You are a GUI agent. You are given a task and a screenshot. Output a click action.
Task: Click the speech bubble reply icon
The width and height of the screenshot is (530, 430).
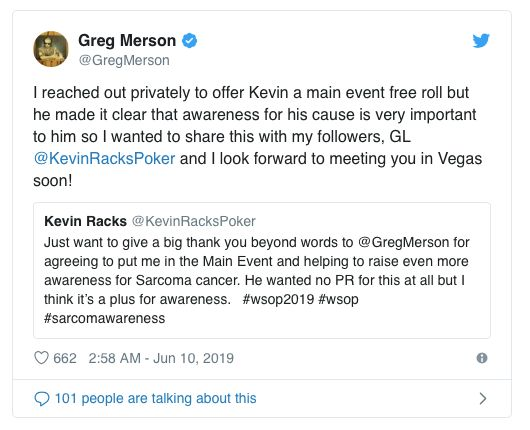pyautogui.click(x=42, y=399)
